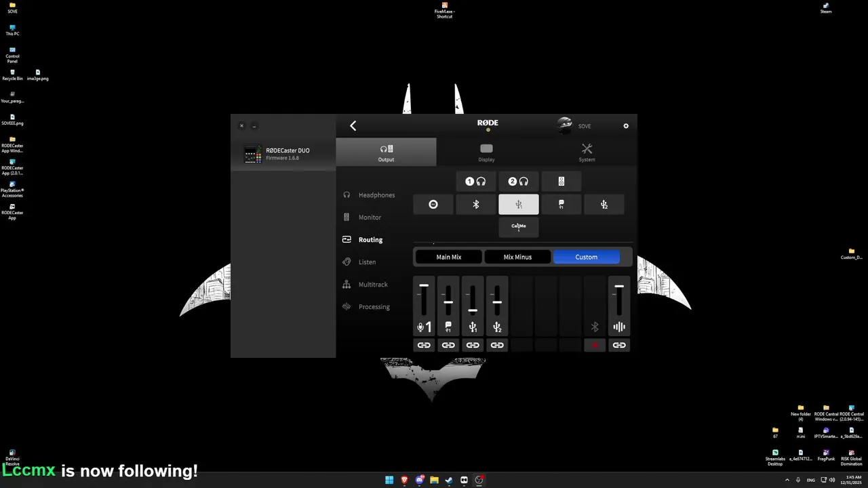Open Multitrack settings in side menu
This screenshot has height=488, width=868.
point(365,285)
